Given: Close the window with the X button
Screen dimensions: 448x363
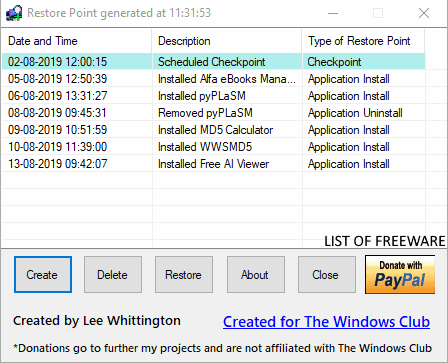Looking at the screenshot, I should point(424,13).
